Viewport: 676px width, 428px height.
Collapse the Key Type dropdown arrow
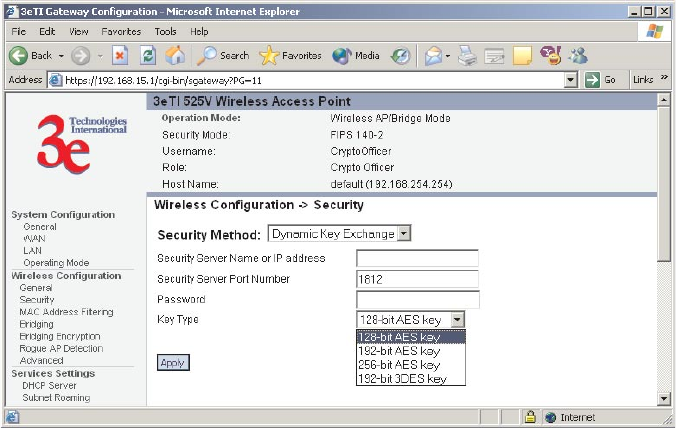pos(457,320)
